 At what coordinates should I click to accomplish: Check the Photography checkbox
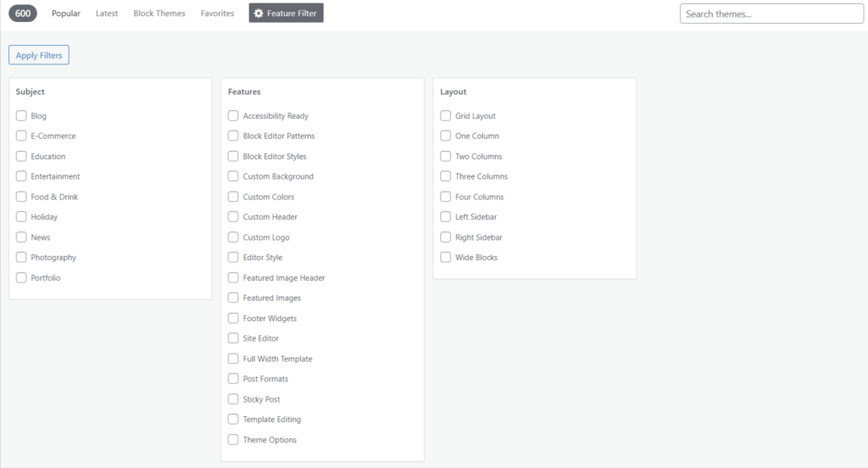(21, 257)
